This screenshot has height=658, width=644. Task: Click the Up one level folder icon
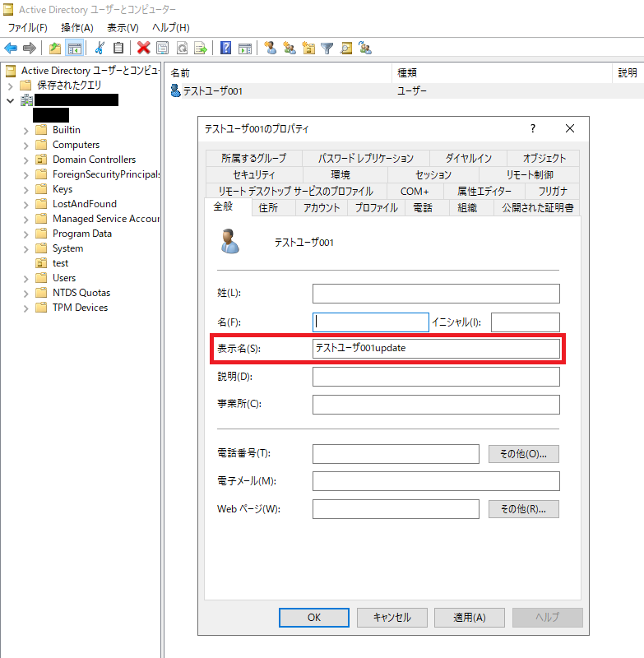click(x=55, y=49)
